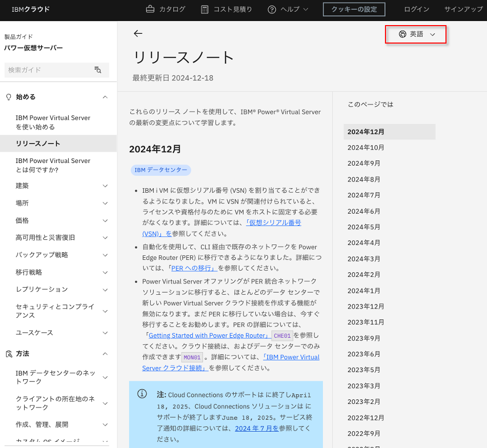Jump to 2023年12月 section
The width and height of the screenshot is (487, 448).
point(366,307)
